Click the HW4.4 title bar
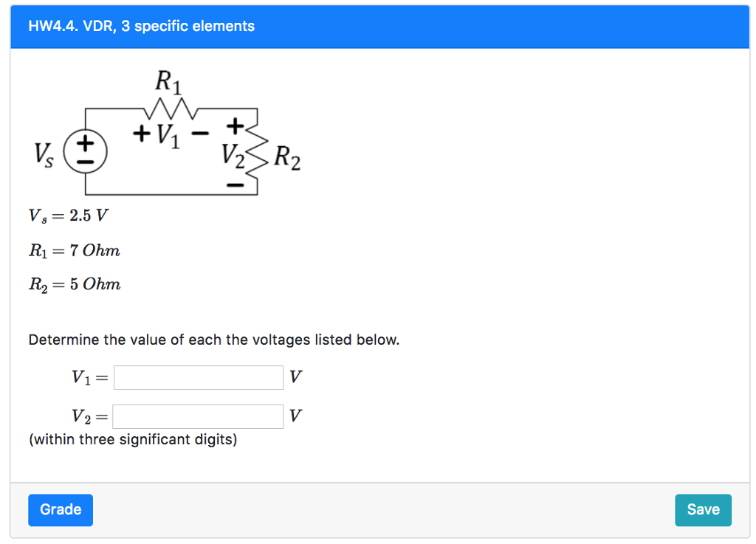Viewport: 756px width, 544px height. click(140, 26)
